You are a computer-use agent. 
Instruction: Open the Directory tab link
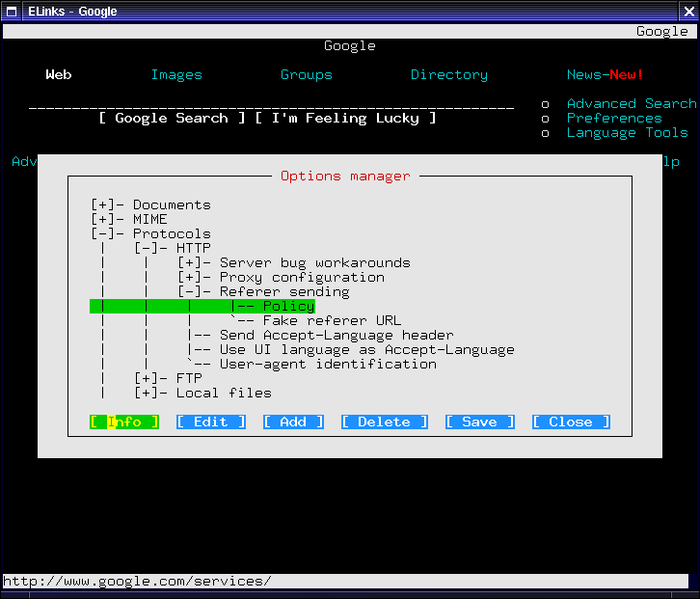449,74
